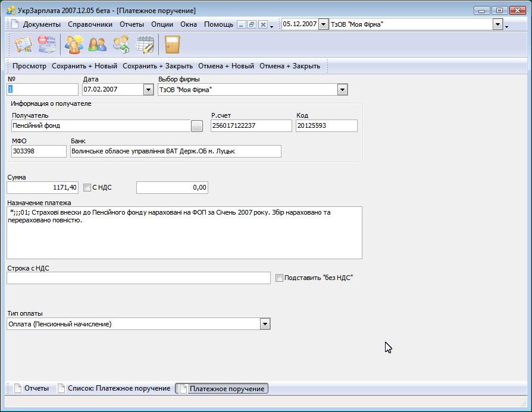
Task: Expand the Тип оплаты dropdown
Action: pos(265,324)
